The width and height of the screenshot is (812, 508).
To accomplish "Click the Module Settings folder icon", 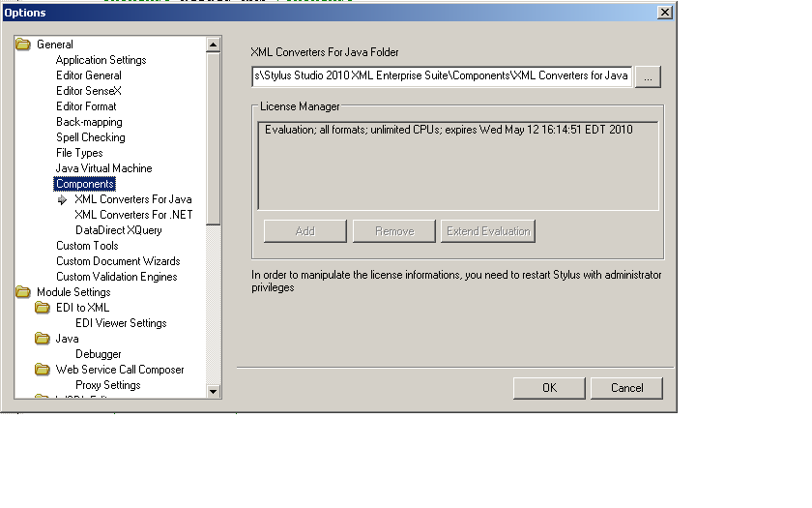I will [23, 292].
